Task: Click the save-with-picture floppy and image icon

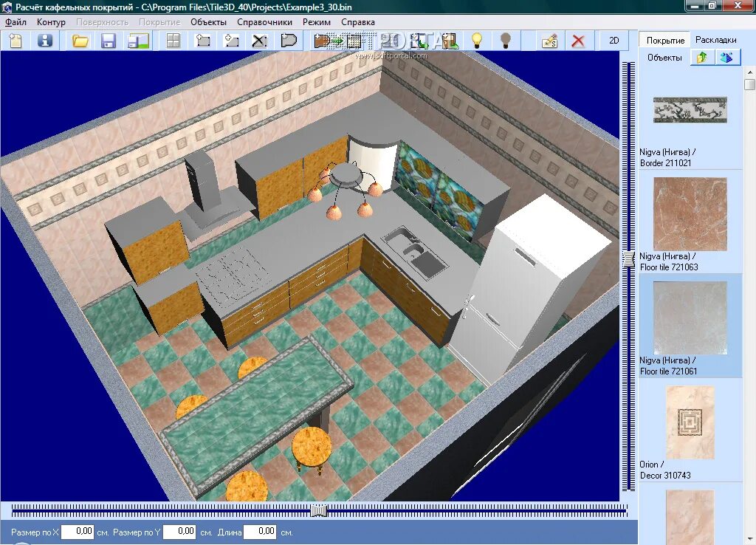Action: (x=138, y=41)
